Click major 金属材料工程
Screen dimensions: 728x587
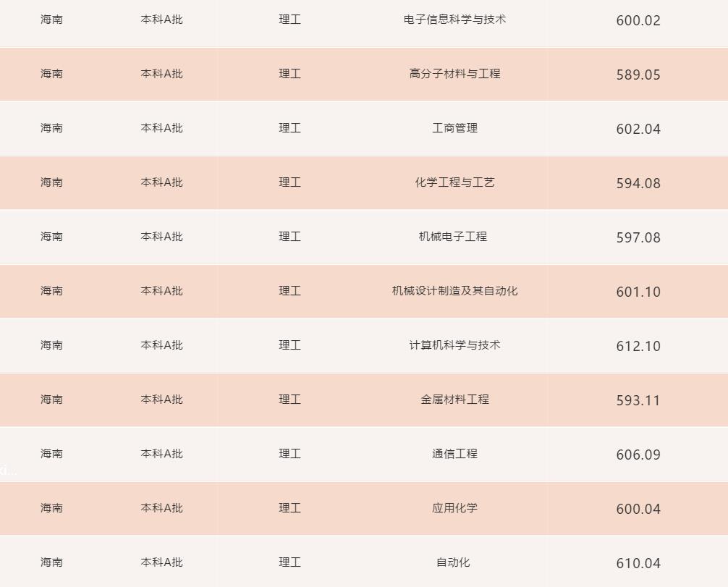454,400
